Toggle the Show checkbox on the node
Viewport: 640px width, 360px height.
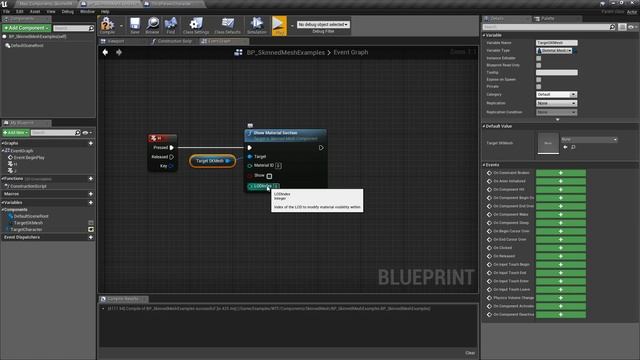pos(269,176)
